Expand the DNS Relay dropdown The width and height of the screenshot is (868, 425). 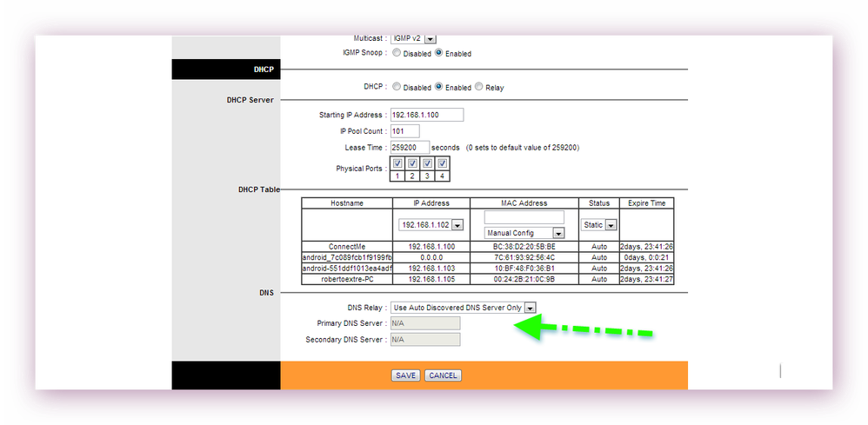[530, 307]
